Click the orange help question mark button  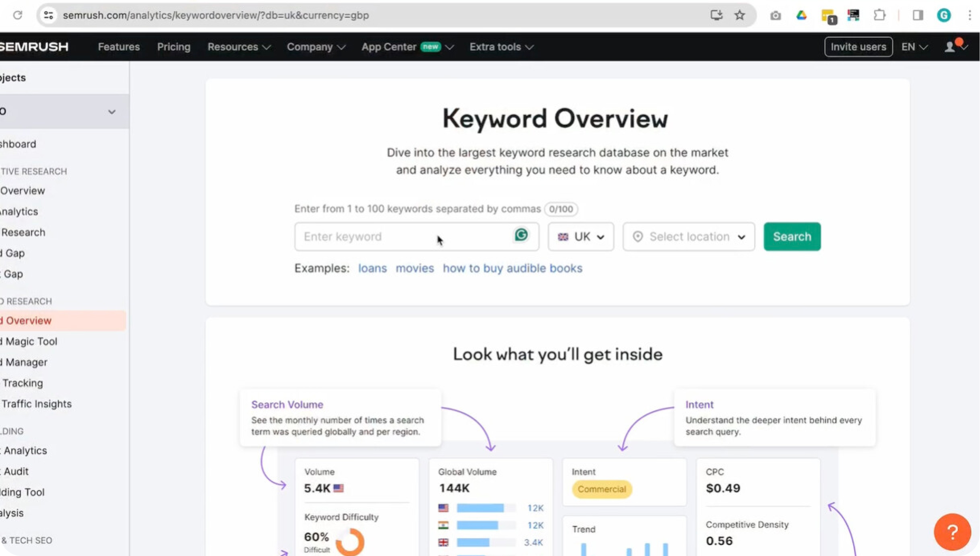click(x=952, y=532)
